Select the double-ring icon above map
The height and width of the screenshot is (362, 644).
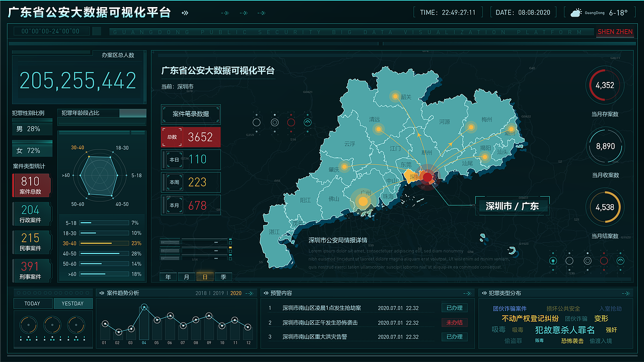click(x=274, y=122)
